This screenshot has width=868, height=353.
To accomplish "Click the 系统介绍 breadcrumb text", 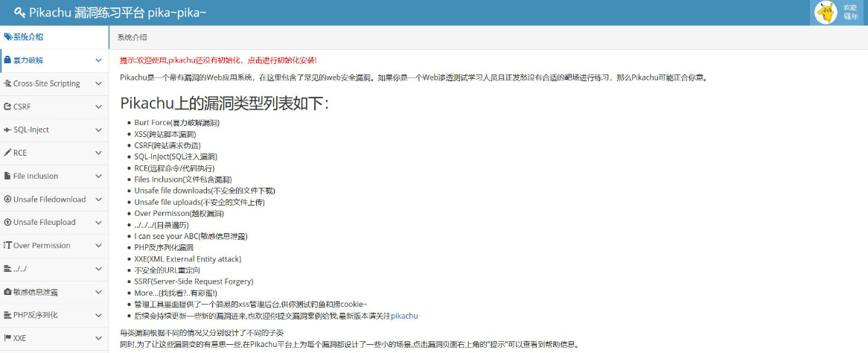I will [132, 38].
